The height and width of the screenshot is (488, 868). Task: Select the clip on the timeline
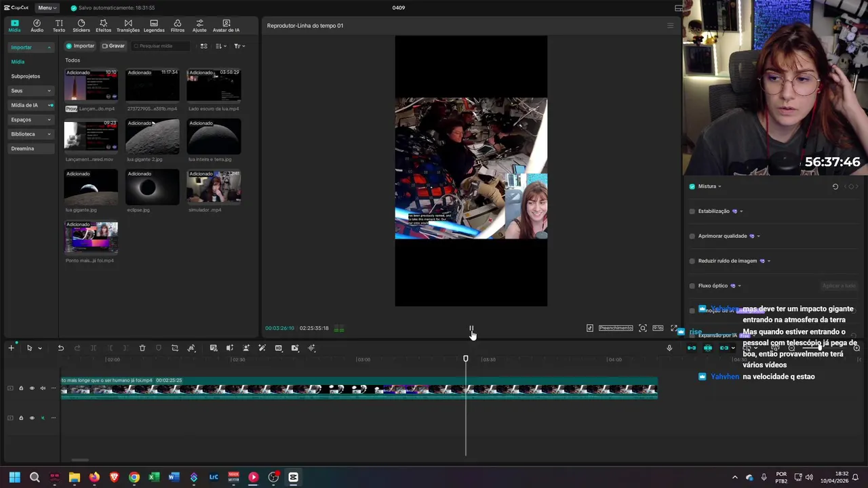(x=359, y=389)
